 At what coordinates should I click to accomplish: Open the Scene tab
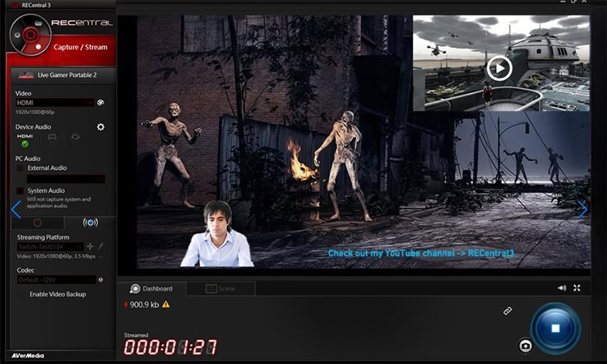[220, 289]
